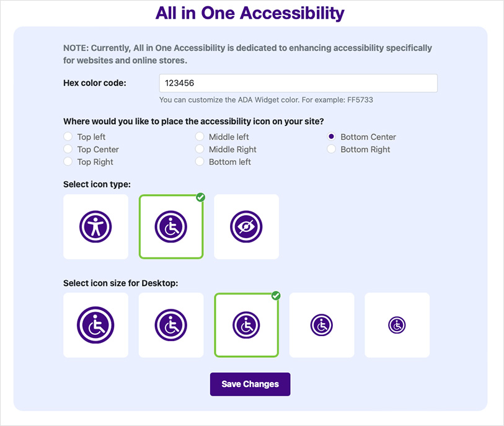504x426 pixels.
Task: Click the green checkmark on selected icon size
Action: coord(276,296)
